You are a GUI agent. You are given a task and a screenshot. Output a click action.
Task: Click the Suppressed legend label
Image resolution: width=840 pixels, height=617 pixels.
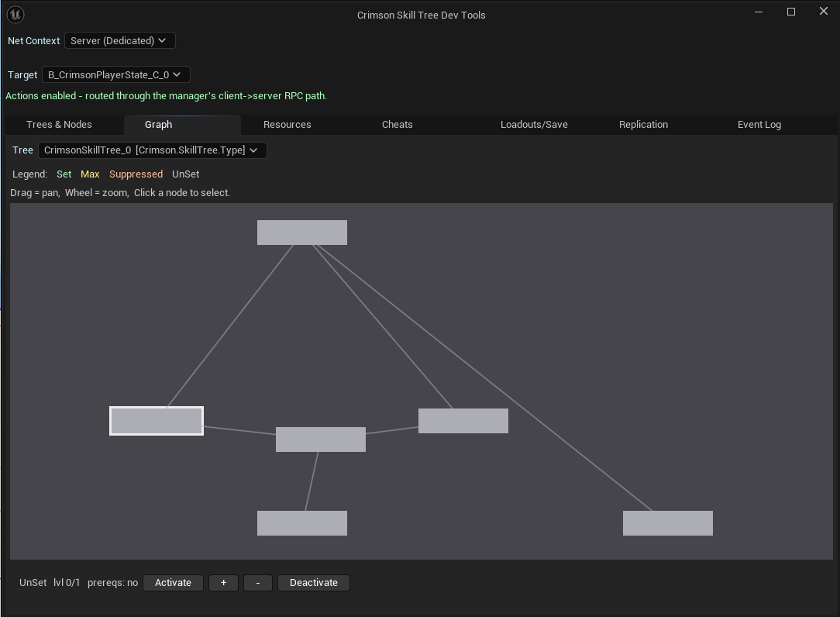click(136, 174)
